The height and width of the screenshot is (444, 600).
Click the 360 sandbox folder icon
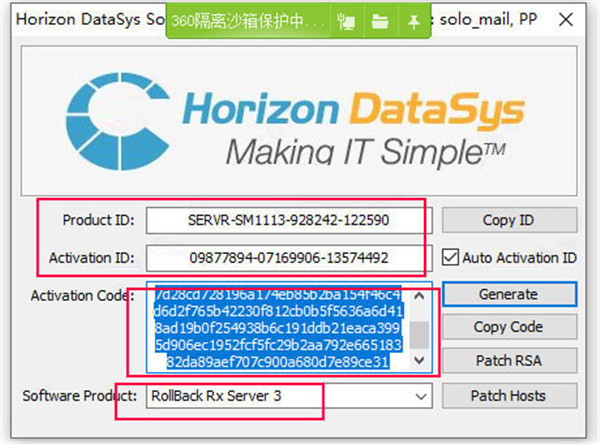click(380, 21)
